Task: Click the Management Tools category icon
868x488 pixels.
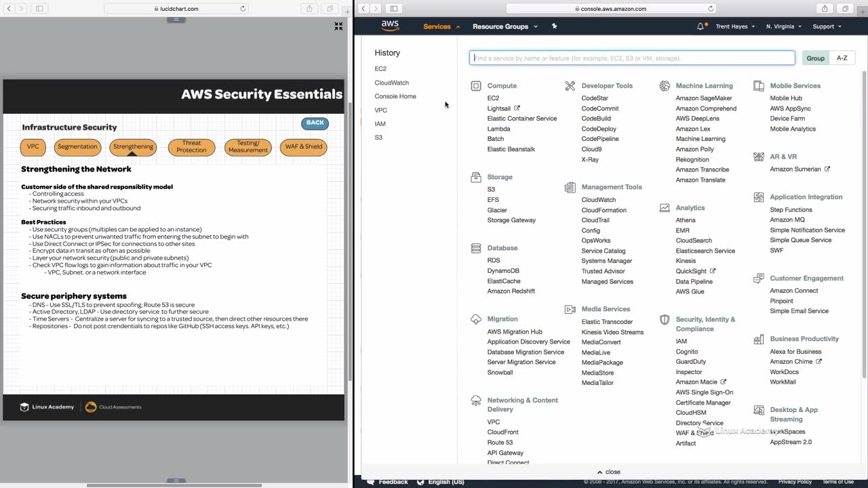Action: [570, 187]
